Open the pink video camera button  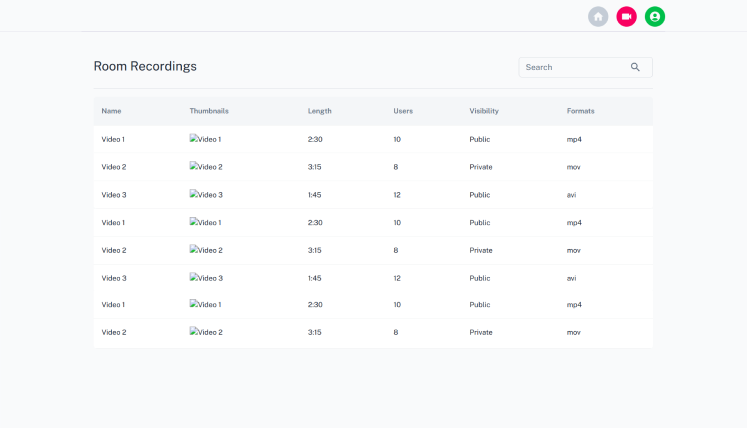626,17
